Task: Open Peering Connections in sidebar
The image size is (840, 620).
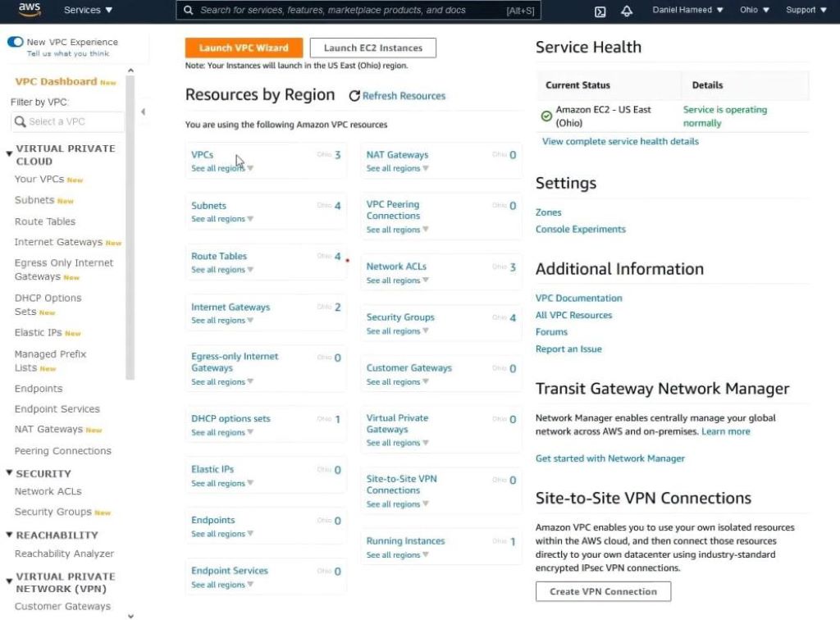Action: (x=62, y=451)
